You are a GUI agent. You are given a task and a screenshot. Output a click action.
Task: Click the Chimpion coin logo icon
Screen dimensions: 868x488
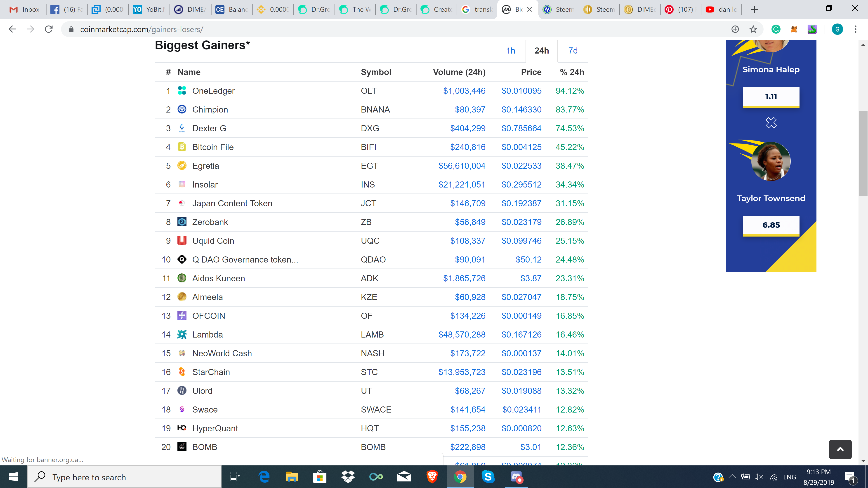[x=182, y=109]
